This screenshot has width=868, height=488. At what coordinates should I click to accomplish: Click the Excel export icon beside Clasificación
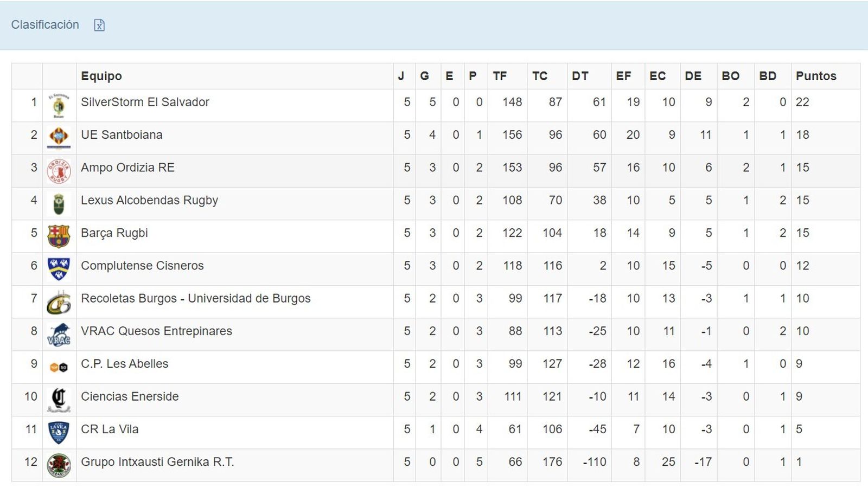point(99,25)
